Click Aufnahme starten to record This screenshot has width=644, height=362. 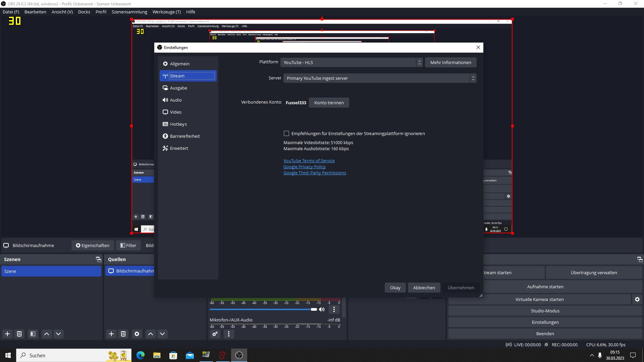[545, 287]
